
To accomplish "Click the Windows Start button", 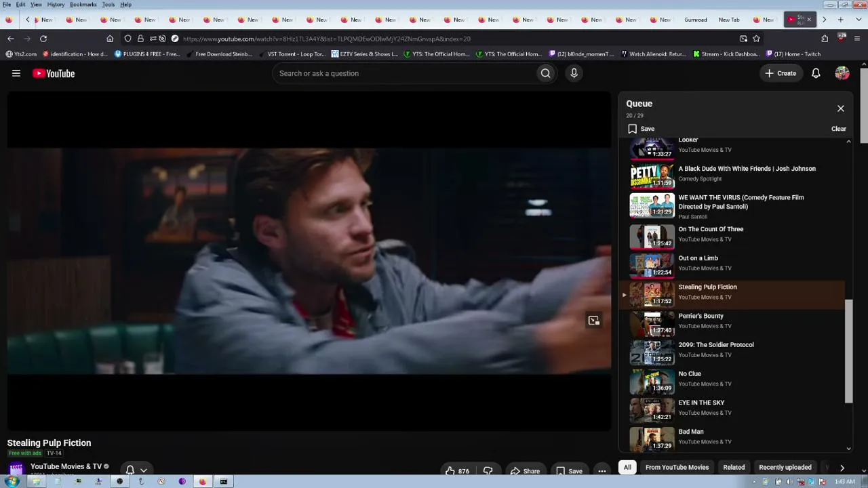I will coord(12,481).
